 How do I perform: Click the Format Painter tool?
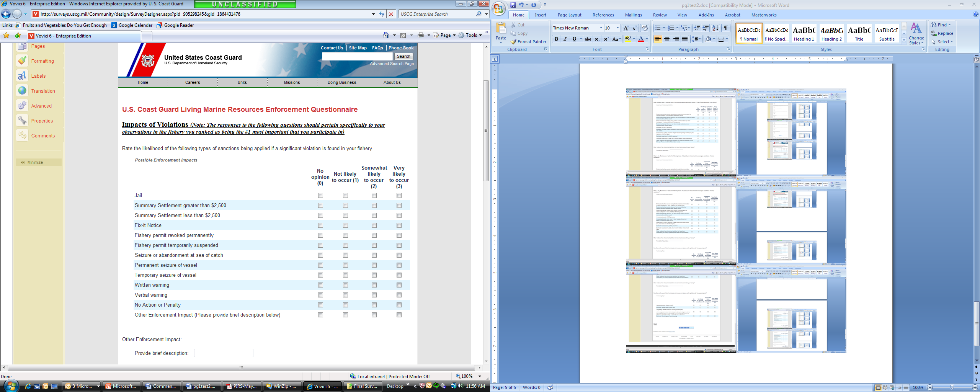click(528, 42)
